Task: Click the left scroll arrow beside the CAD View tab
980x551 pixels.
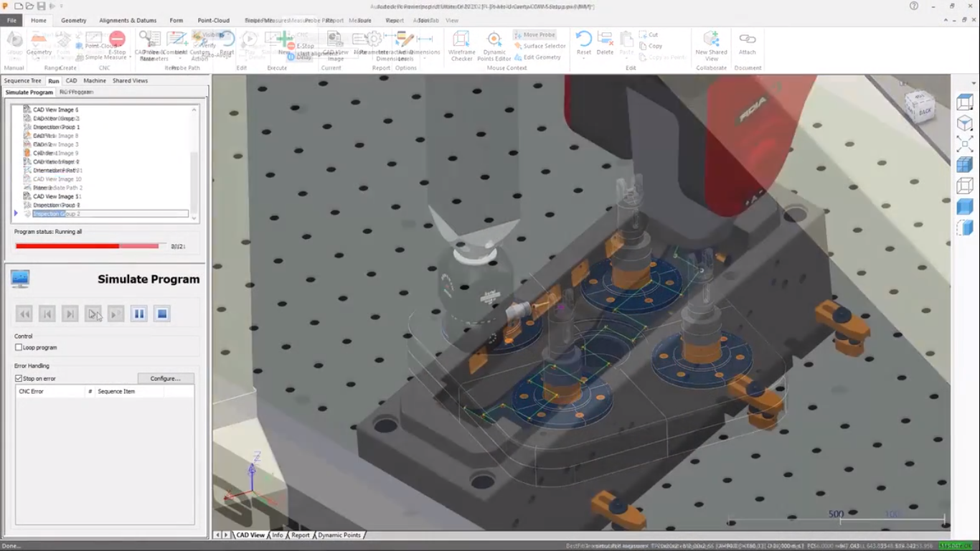Action: click(217, 535)
